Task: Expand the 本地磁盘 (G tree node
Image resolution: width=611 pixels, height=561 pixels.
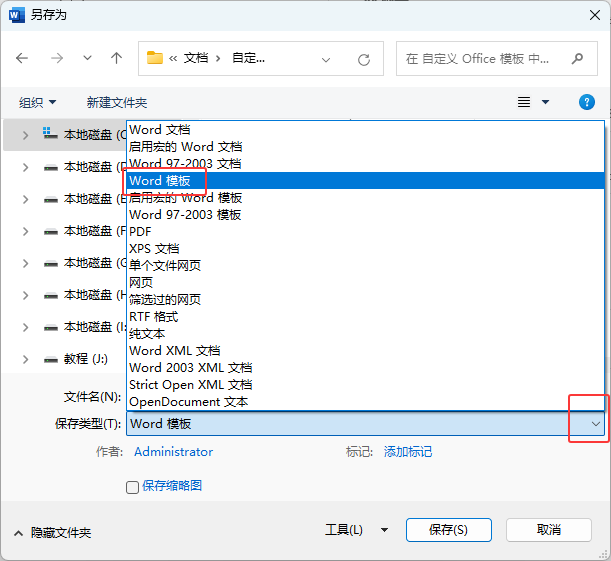Action: click(25, 263)
